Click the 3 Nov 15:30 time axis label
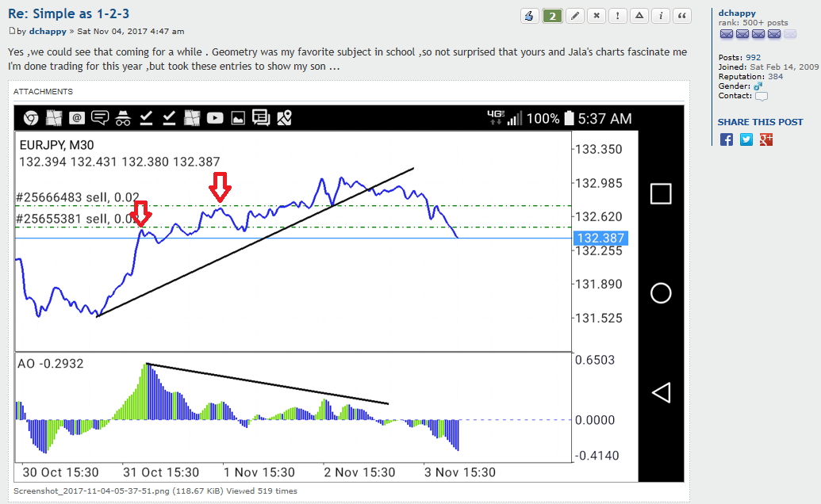821x504 pixels. pos(460,472)
